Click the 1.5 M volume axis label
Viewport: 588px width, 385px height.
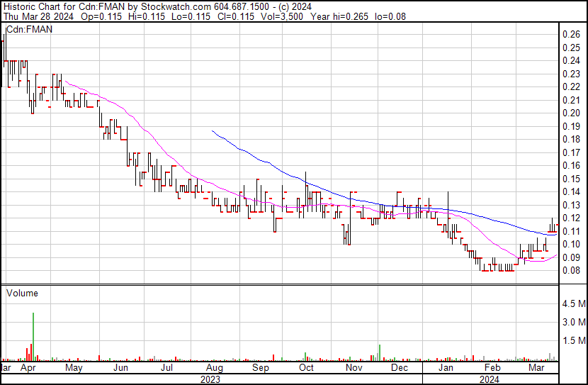pyautogui.click(x=574, y=341)
